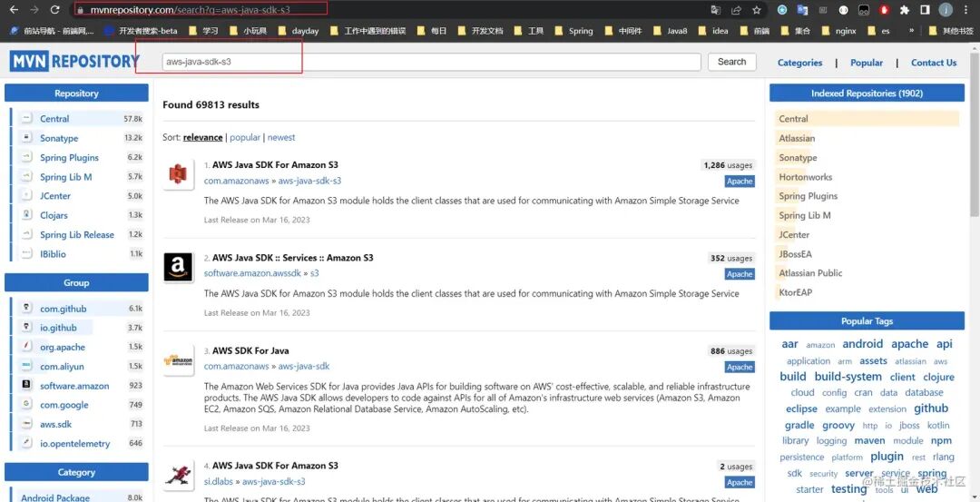The height and width of the screenshot is (502, 980).
Task: Click the plugin popular tag
Action: pyautogui.click(x=887, y=456)
